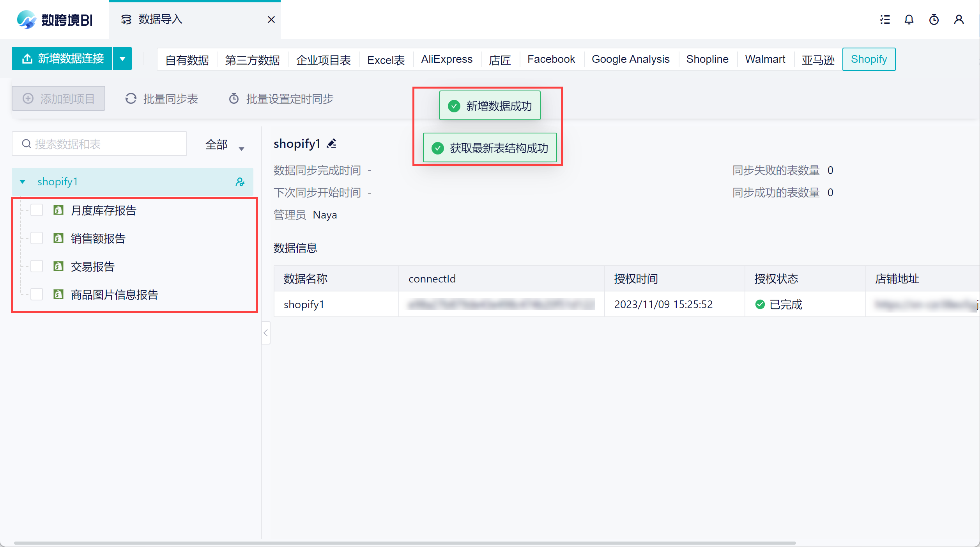This screenshot has height=547, width=980.
Task: Open the 交易报告 table
Action: click(x=93, y=267)
